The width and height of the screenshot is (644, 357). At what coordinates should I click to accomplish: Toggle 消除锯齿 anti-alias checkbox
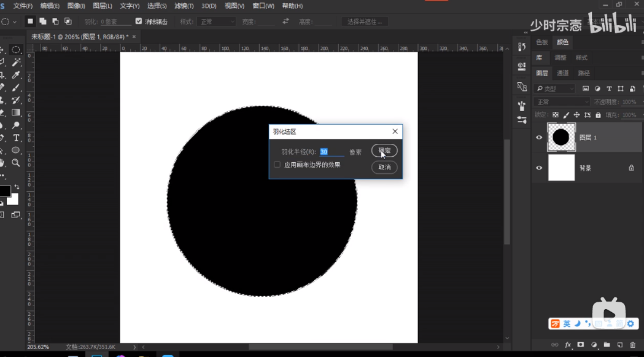pyautogui.click(x=139, y=21)
